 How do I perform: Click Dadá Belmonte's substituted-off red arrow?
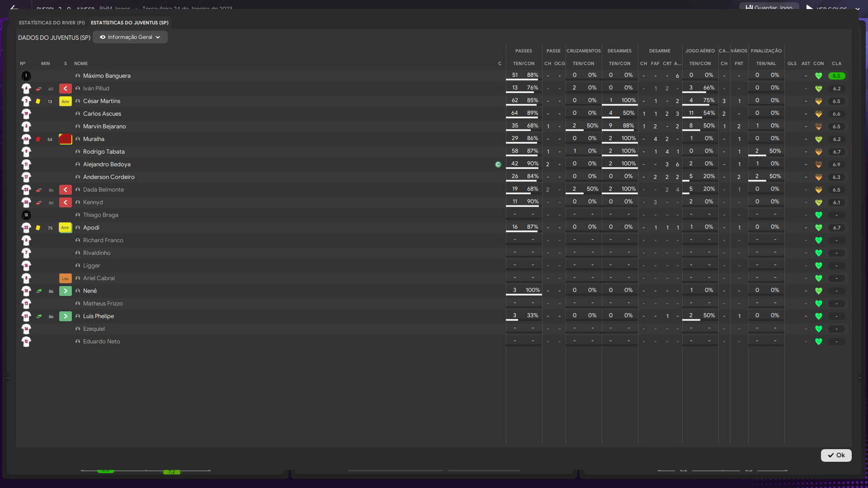[66, 190]
